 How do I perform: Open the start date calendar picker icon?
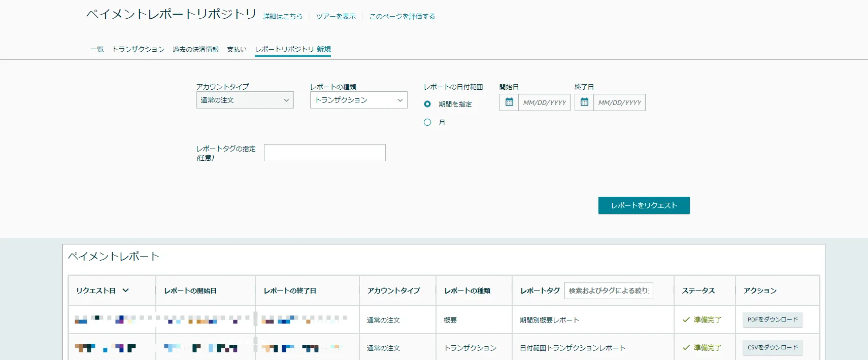click(509, 102)
